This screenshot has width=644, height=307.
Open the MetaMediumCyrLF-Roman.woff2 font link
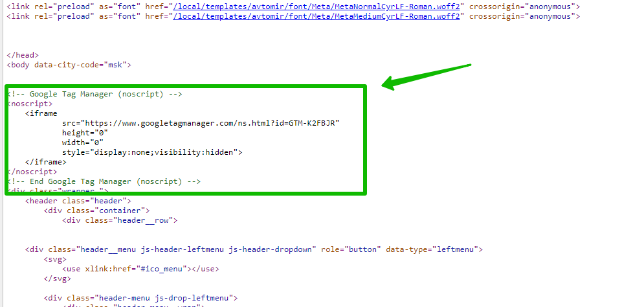coord(316,16)
